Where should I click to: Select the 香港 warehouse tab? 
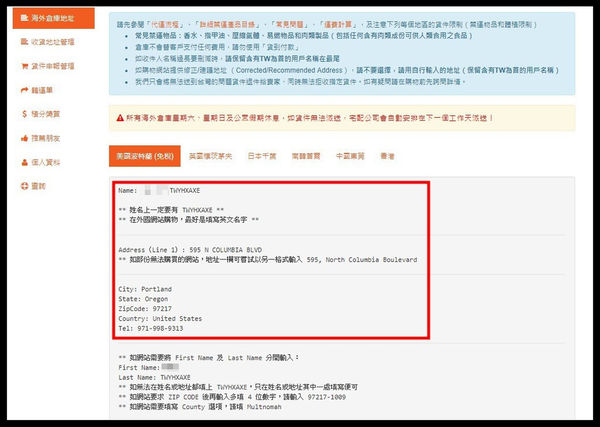tap(388, 157)
